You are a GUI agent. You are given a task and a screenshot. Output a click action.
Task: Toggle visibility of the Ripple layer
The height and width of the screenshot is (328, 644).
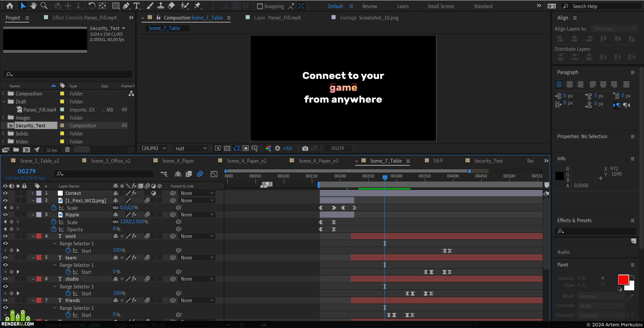[5, 215]
